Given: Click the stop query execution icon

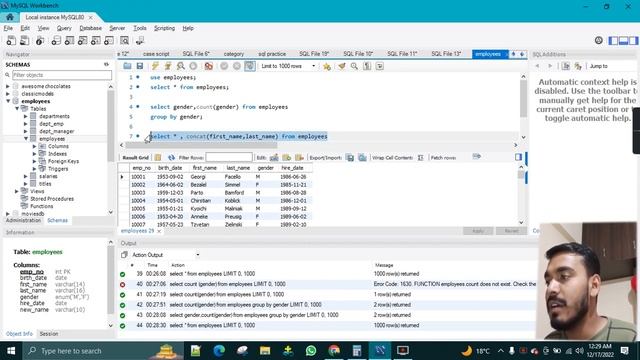Looking at the screenshot, I should click(193, 66).
